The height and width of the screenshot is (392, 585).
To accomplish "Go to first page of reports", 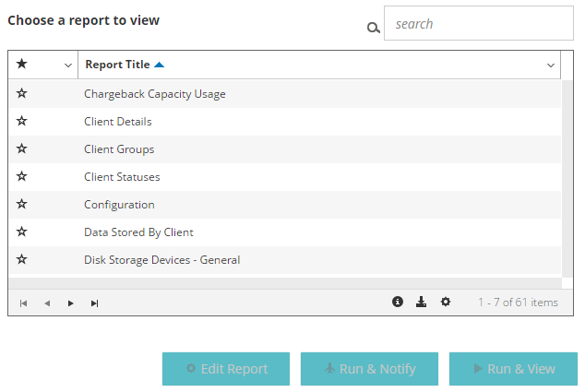I will (23, 303).
